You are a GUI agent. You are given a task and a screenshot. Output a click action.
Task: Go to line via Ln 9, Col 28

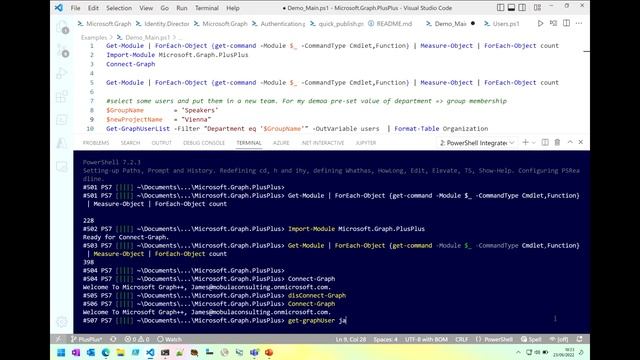pos(351,339)
